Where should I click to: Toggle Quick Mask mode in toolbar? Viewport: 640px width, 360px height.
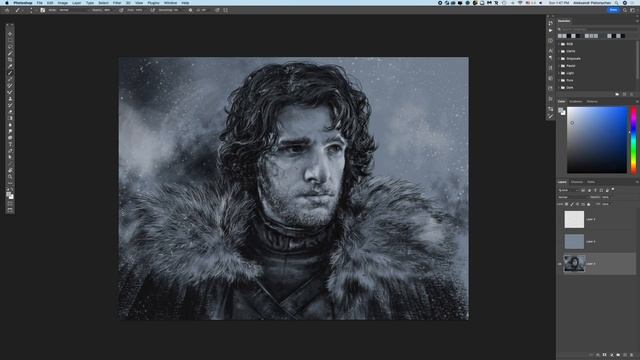tap(10, 203)
